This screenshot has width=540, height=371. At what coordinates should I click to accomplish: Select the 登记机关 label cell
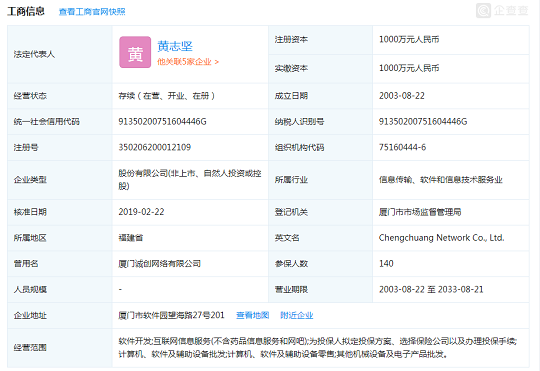[x=320, y=212]
